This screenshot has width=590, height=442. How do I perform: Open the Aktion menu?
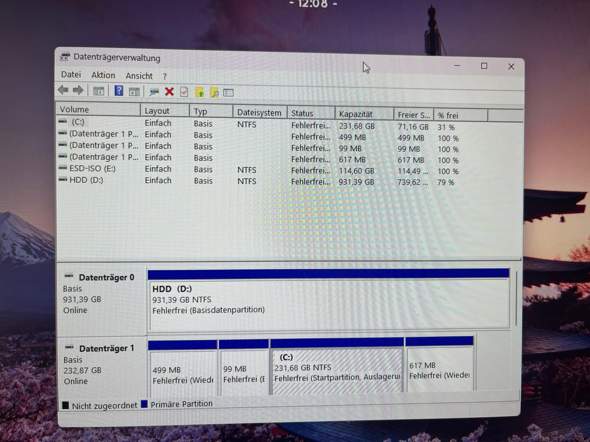click(x=103, y=75)
